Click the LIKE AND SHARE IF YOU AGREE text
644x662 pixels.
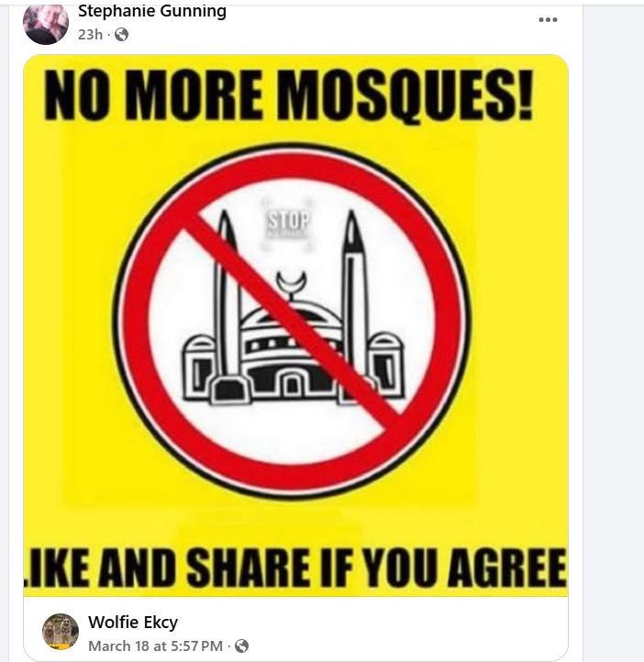pos(295,567)
